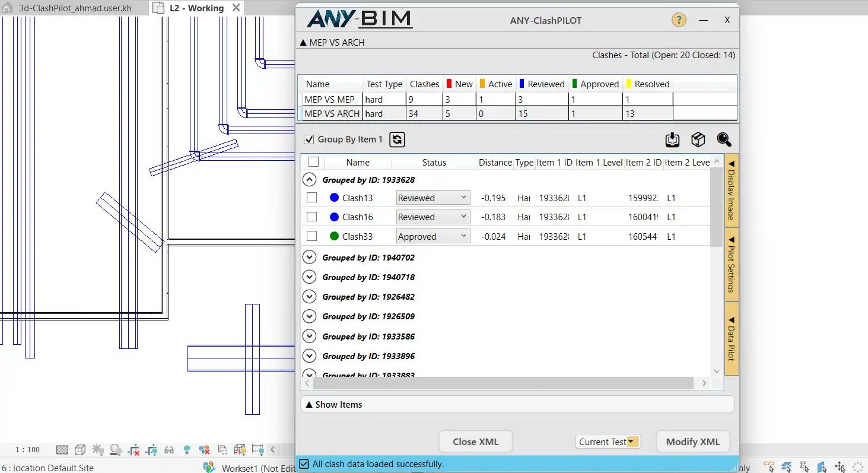Click the magnifier search icon
Screen dimensions: 868x473
(724, 139)
